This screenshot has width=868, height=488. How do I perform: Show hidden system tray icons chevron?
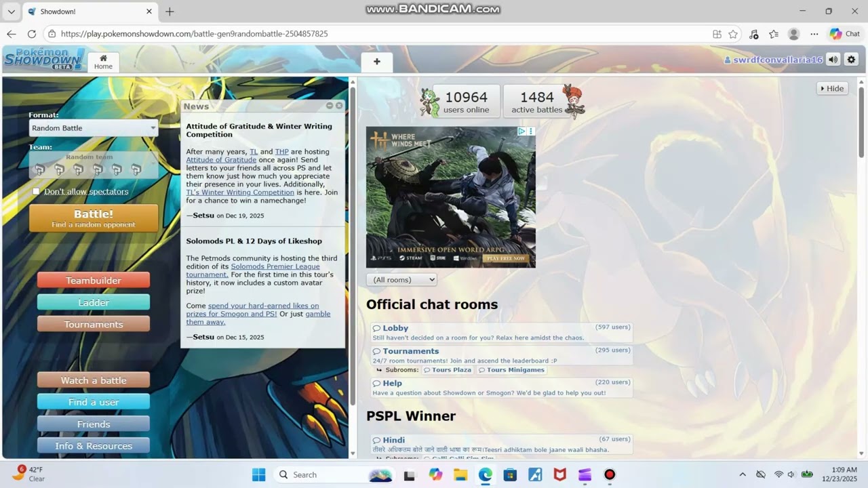[x=743, y=474]
